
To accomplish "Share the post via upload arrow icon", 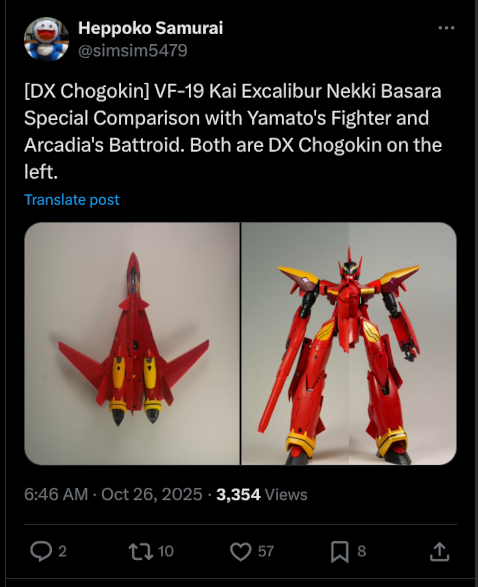I will click(439, 551).
